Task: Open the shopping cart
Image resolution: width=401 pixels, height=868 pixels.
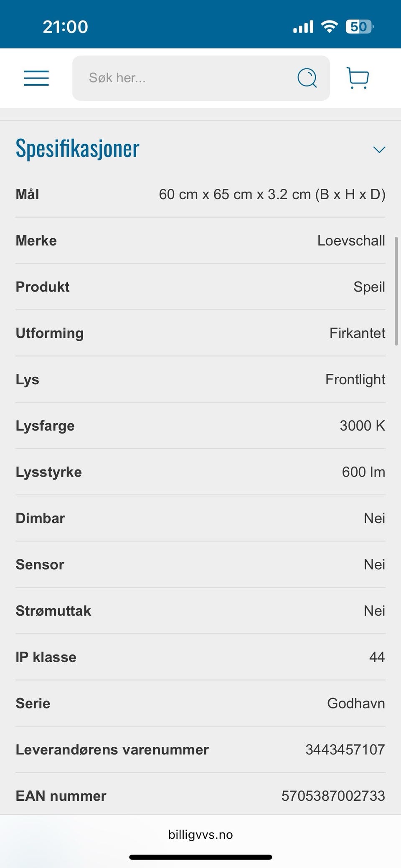Action: pyautogui.click(x=358, y=78)
